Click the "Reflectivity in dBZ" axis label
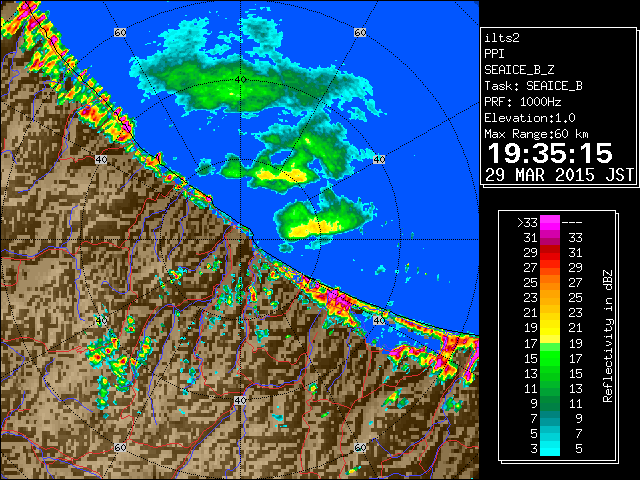Viewport: 640px width, 480px height. (608, 336)
